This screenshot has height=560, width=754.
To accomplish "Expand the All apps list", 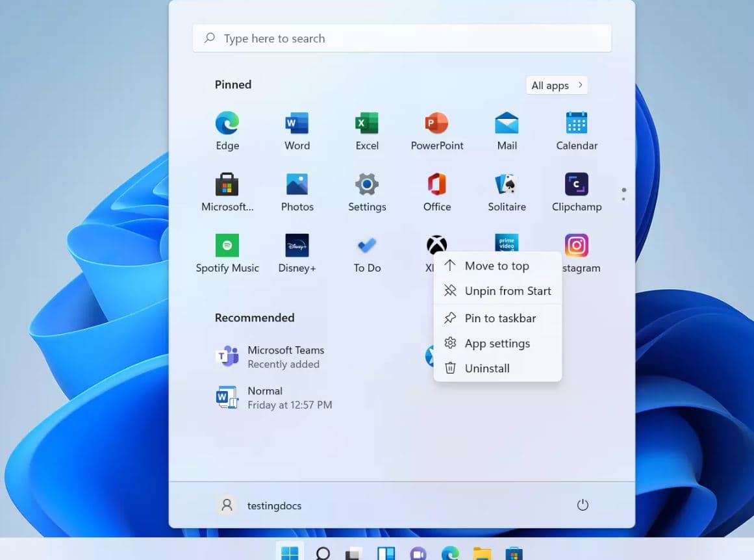I will pyautogui.click(x=555, y=85).
